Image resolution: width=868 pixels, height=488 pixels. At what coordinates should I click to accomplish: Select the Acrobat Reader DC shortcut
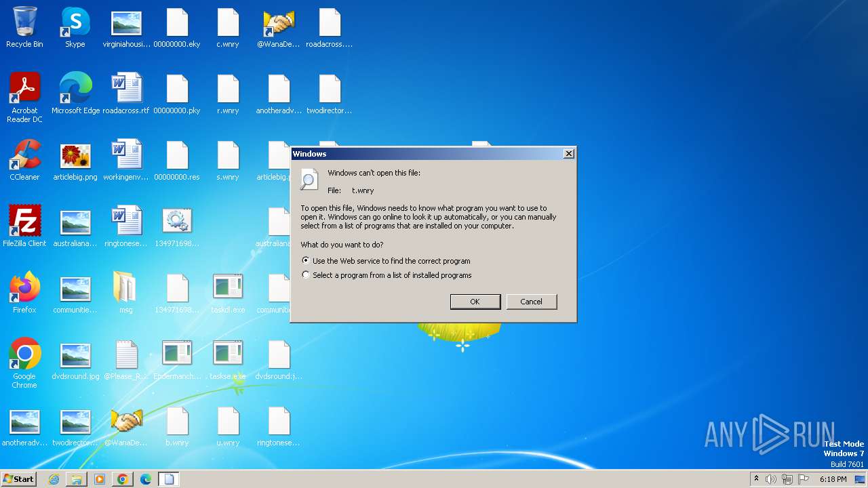[x=24, y=98]
